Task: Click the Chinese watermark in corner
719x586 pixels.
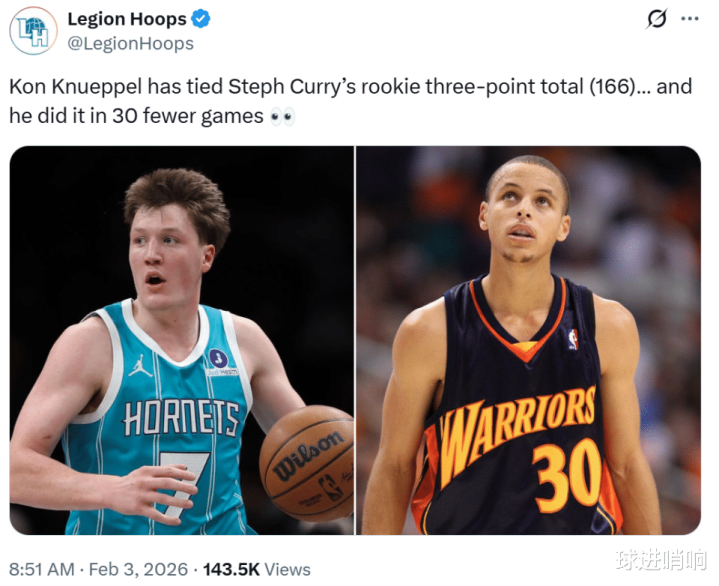Action: tap(661, 560)
